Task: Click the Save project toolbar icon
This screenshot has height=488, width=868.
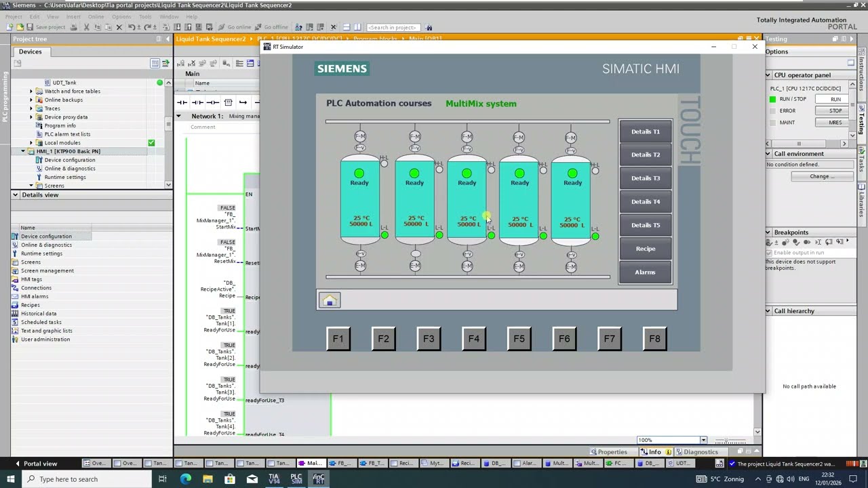Action: [45, 27]
